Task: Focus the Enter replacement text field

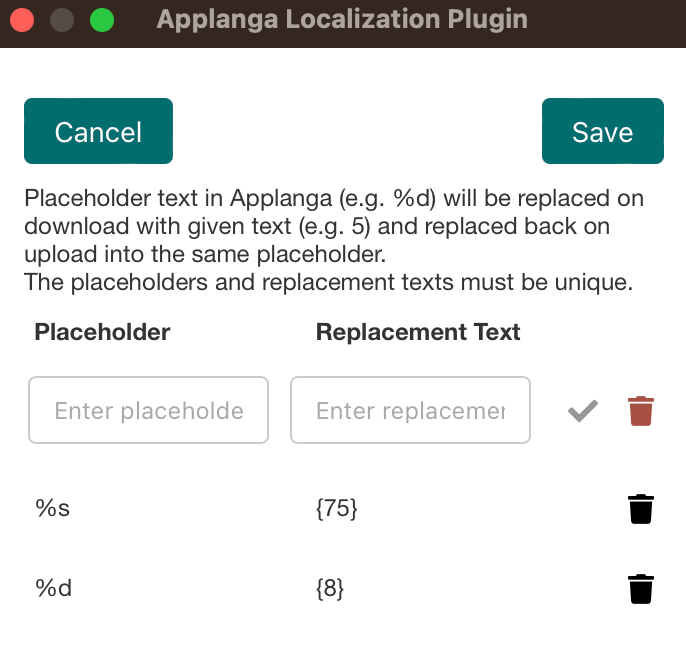Action: pyautogui.click(x=410, y=410)
